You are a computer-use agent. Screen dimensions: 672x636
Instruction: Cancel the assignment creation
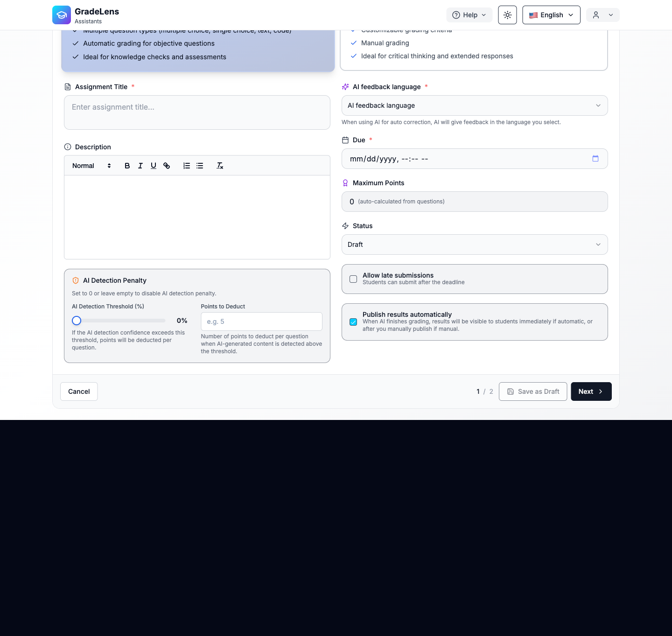[78, 391]
